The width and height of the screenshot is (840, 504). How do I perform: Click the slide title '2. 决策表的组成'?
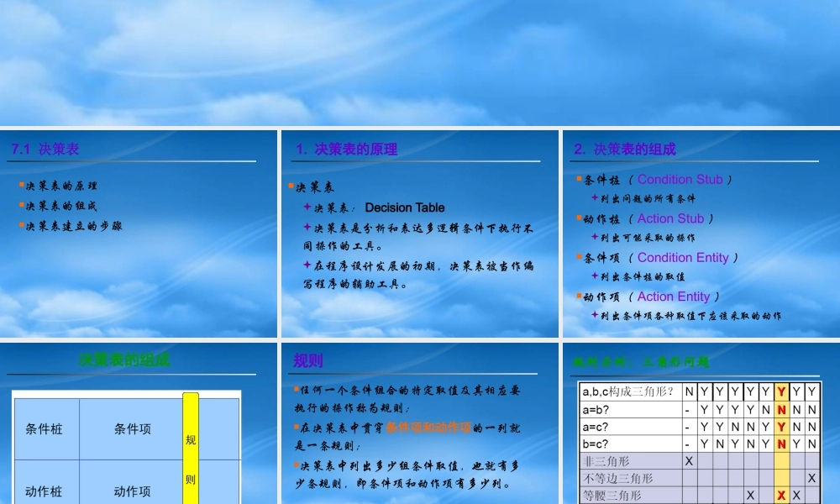click(x=625, y=149)
